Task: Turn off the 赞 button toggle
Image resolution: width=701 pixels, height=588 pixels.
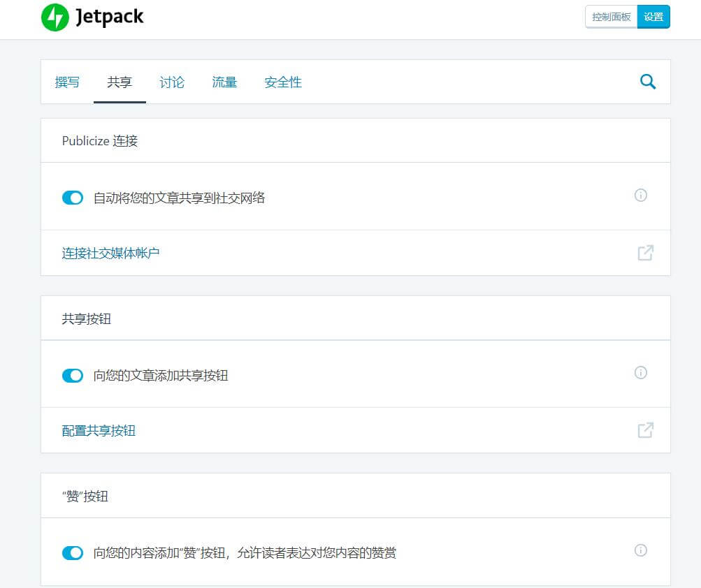Action: (x=73, y=553)
